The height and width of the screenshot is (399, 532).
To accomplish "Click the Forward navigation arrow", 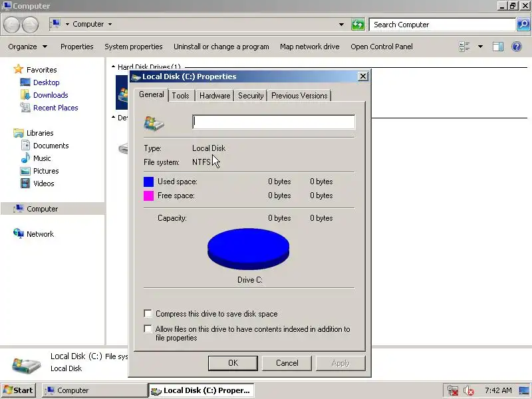I will coord(30,25).
